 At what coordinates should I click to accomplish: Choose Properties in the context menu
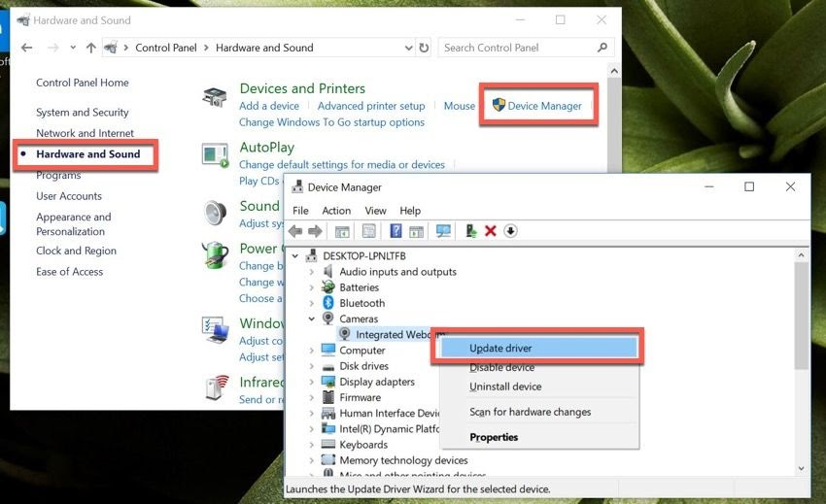(x=538, y=437)
